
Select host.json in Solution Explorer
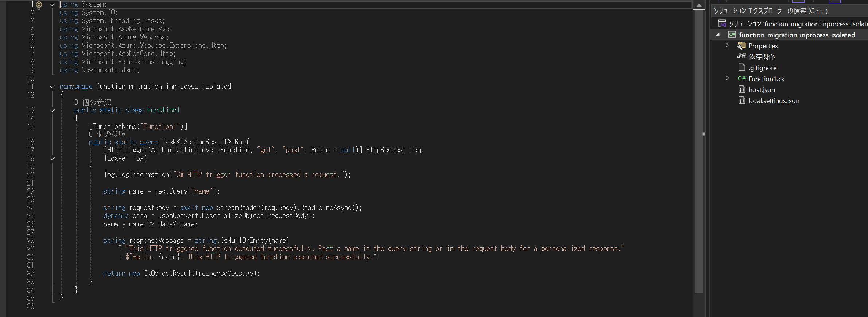(x=762, y=90)
